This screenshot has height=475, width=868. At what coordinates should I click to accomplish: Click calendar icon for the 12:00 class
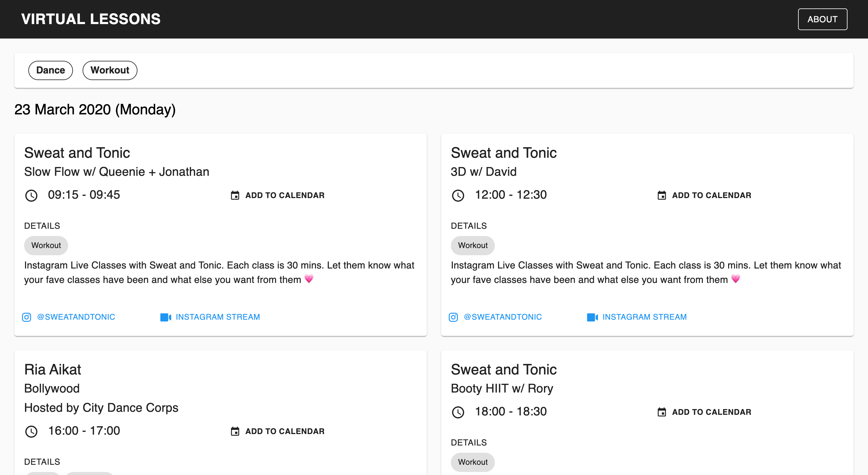tap(662, 195)
